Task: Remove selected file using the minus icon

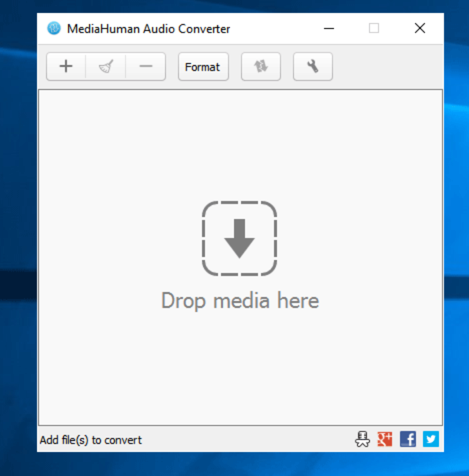Action: click(146, 66)
